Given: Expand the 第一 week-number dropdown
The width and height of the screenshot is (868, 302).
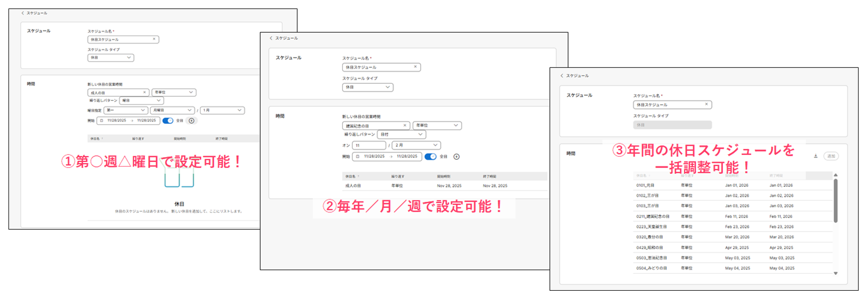Looking at the screenshot, I should (125, 110).
